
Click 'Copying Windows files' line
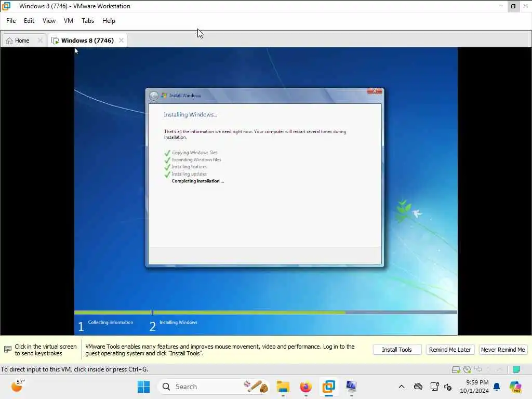coord(194,153)
